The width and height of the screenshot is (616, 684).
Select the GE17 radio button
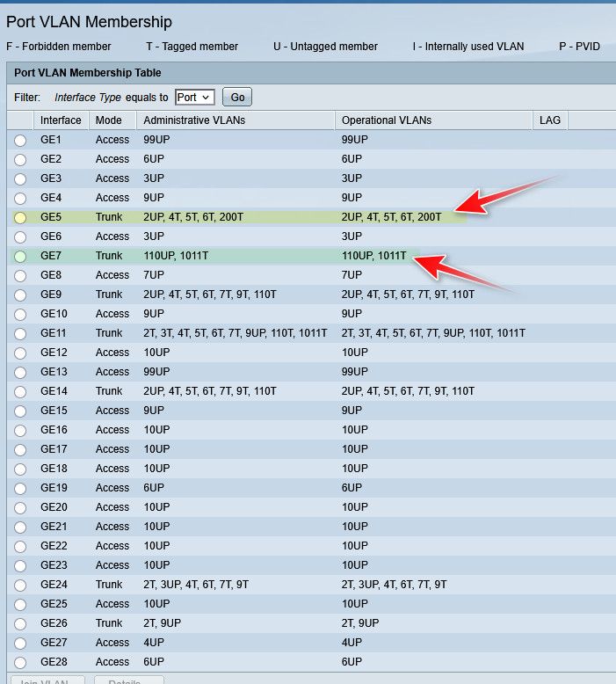click(x=20, y=450)
